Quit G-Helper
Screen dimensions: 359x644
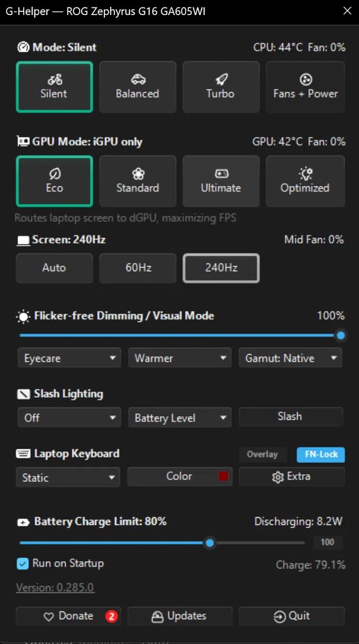291,616
